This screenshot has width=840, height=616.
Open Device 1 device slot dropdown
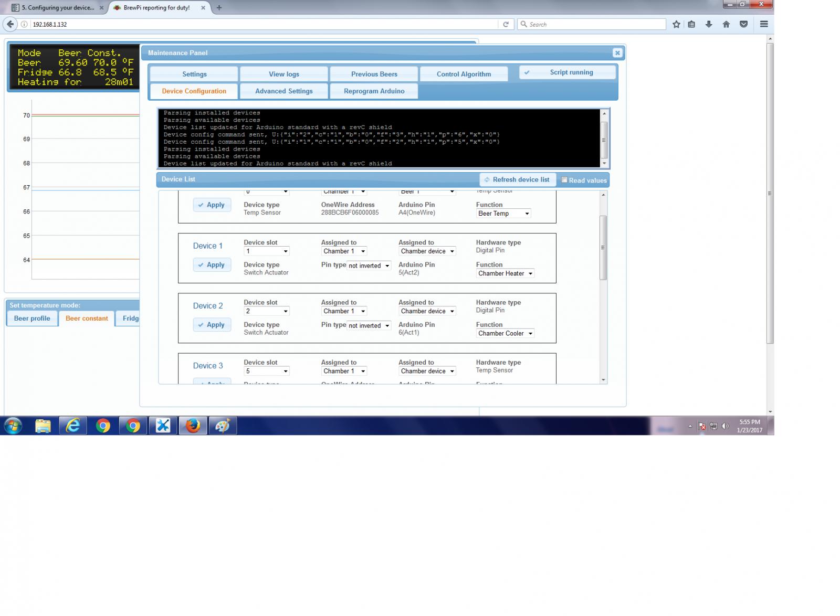pos(267,251)
